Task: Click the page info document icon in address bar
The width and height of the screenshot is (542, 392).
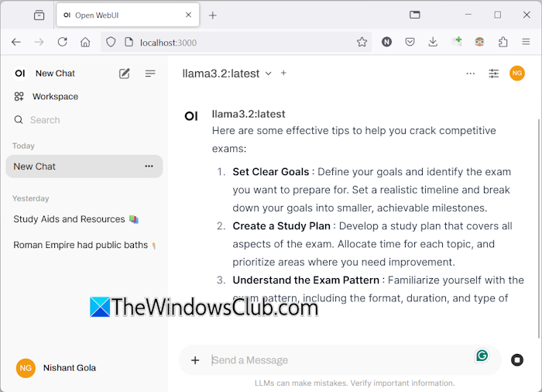Action: pos(129,42)
